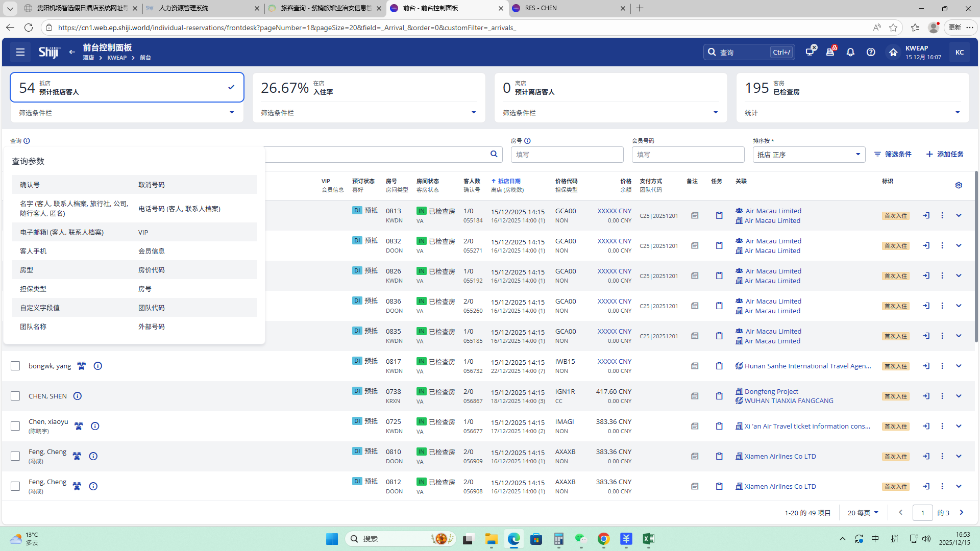Open the 抵店 正序 sort dropdown
This screenshot has height=551, width=980.
point(808,155)
